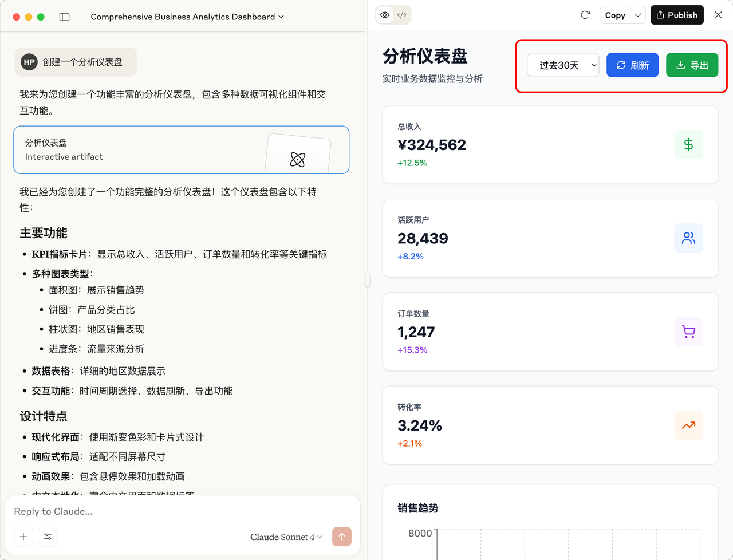Click the 进度条：流量来源分析 bullet
The width and height of the screenshot is (733, 560).
pos(97,349)
